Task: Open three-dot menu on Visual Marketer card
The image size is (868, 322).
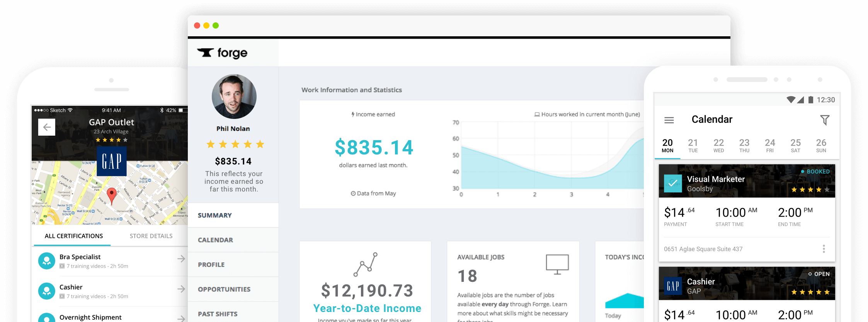Action: (824, 249)
